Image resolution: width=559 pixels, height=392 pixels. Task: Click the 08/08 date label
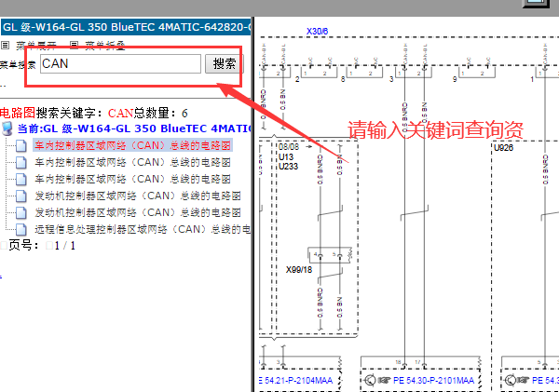point(289,147)
